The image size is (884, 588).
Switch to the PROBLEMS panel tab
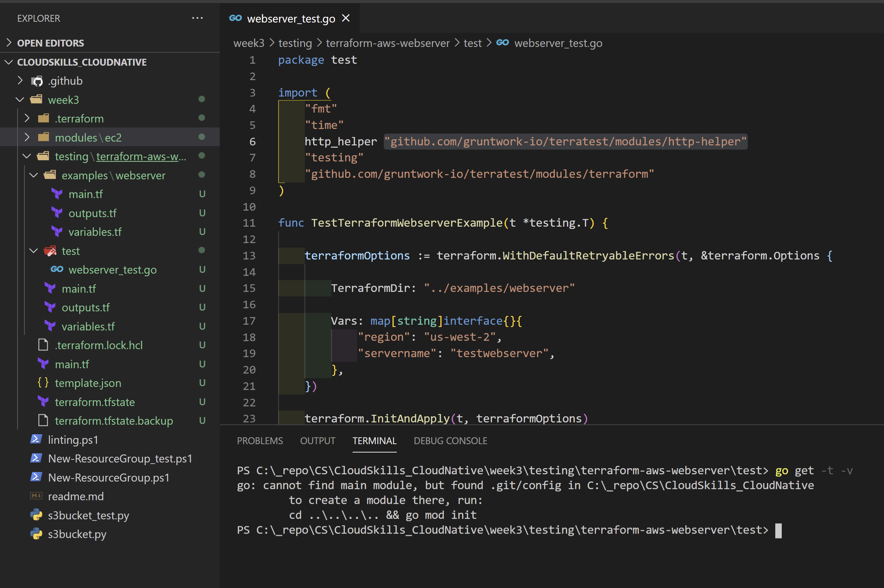click(x=260, y=441)
